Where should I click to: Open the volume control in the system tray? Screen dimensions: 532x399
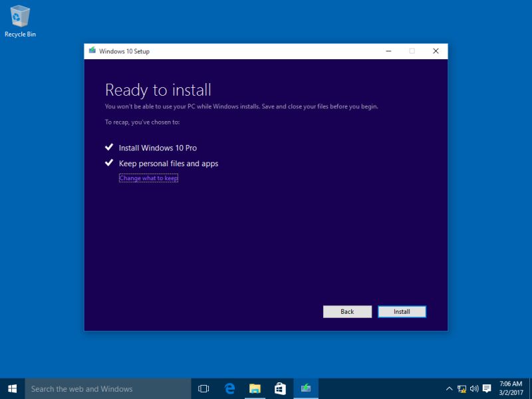tap(473, 388)
